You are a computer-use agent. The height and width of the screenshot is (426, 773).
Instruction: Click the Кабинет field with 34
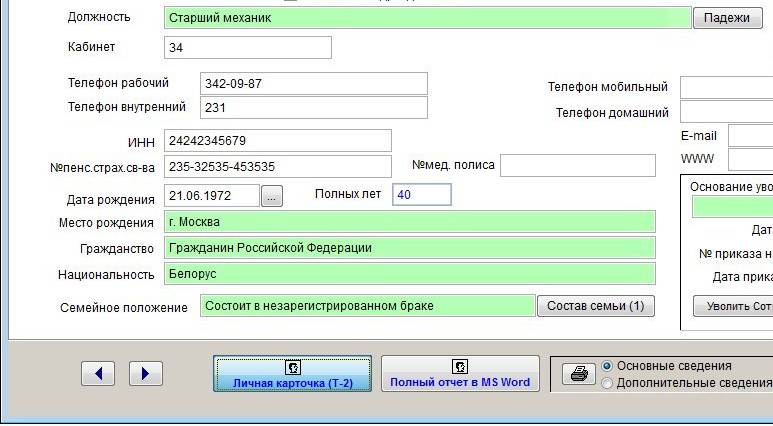(248, 48)
